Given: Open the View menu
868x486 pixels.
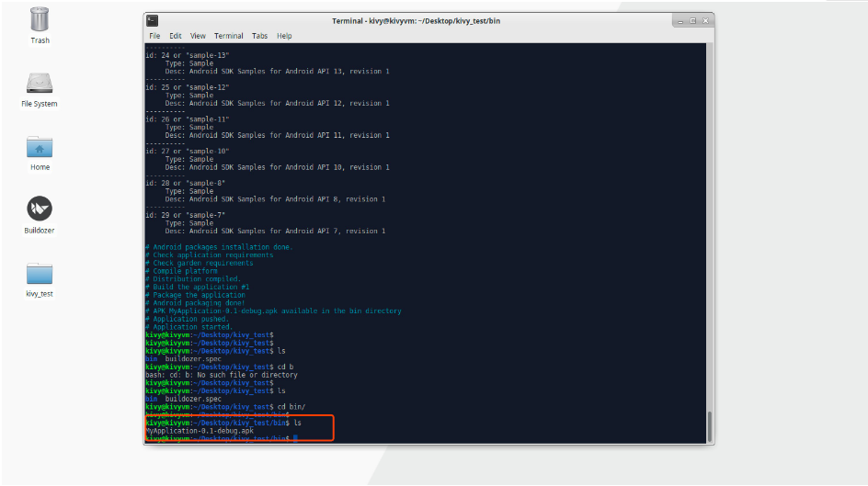Looking at the screenshot, I should point(198,36).
